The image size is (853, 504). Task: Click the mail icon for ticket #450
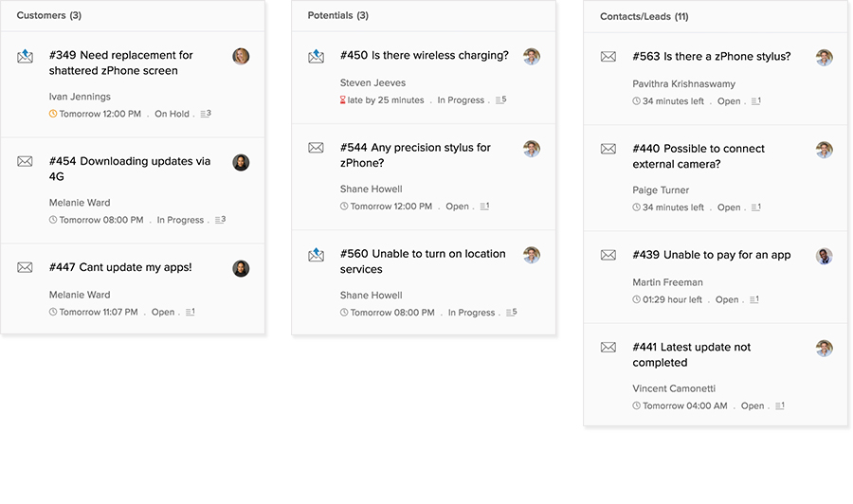coord(316,56)
